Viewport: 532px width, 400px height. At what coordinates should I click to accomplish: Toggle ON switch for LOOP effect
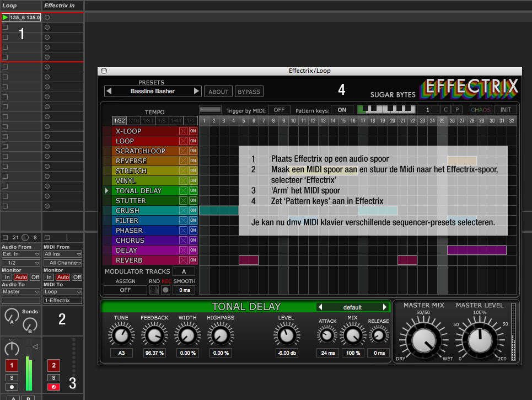pos(193,141)
